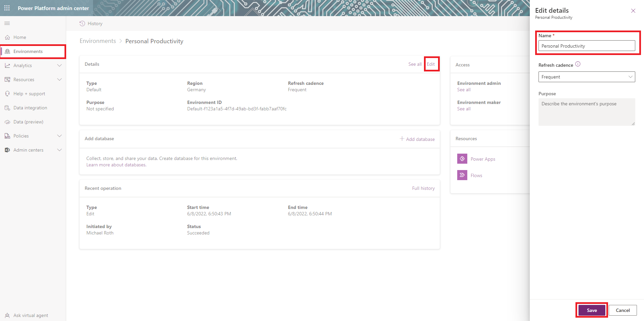
Task: Click See all under Environment maker
Action: click(x=464, y=109)
